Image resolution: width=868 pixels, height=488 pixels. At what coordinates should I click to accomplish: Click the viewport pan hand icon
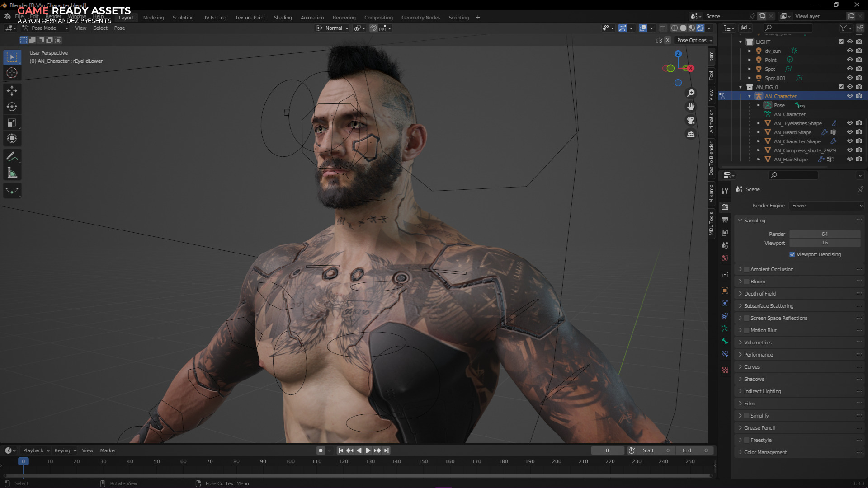point(691,107)
